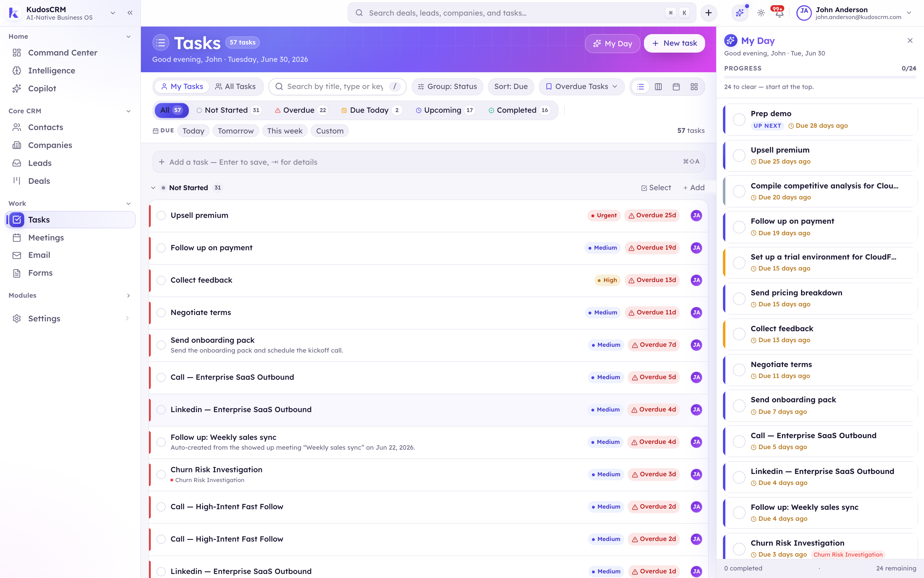The height and width of the screenshot is (578, 924).
Task: Open Intelligence in sidebar
Action: pos(70,71)
